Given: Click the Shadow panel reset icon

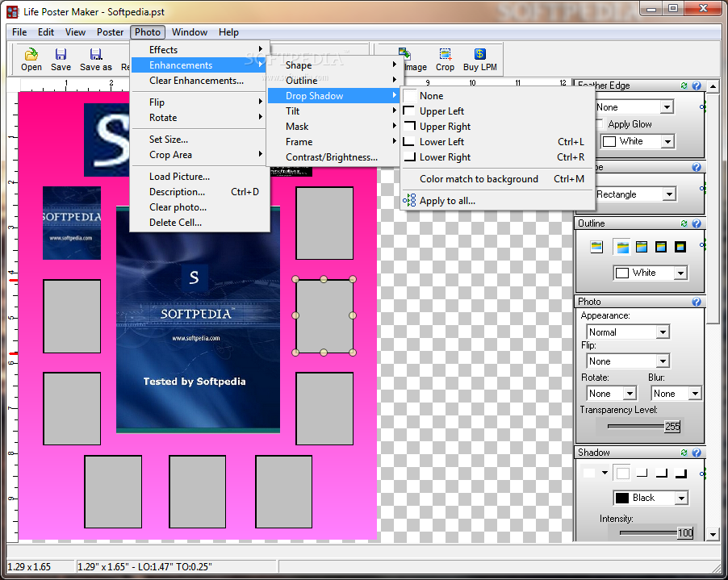Looking at the screenshot, I should pos(684,453).
